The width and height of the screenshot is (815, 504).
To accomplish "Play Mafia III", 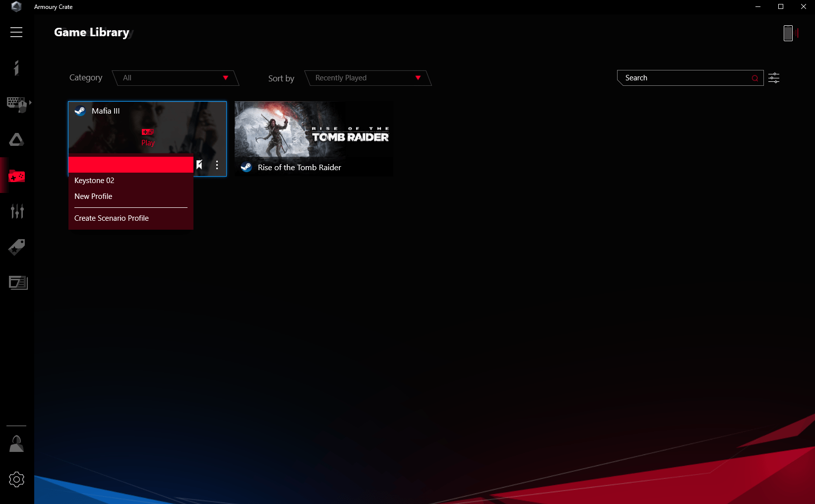I will tap(148, 138).
